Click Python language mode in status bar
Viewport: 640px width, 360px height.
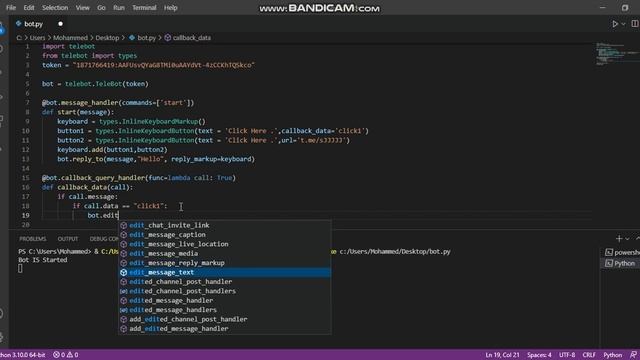(612, 355)
